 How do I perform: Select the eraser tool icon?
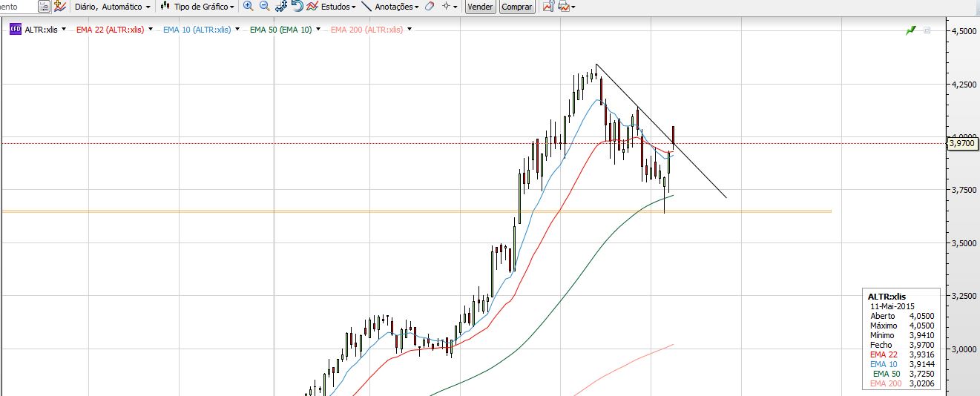(x=430, y=6)
